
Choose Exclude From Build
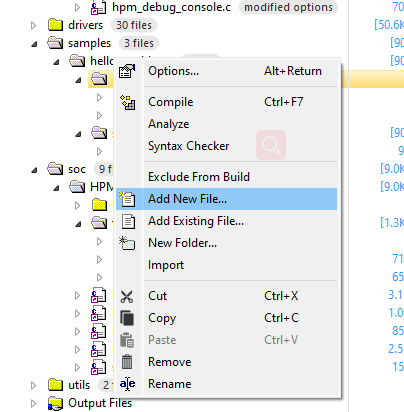click(x=199, y=177)
